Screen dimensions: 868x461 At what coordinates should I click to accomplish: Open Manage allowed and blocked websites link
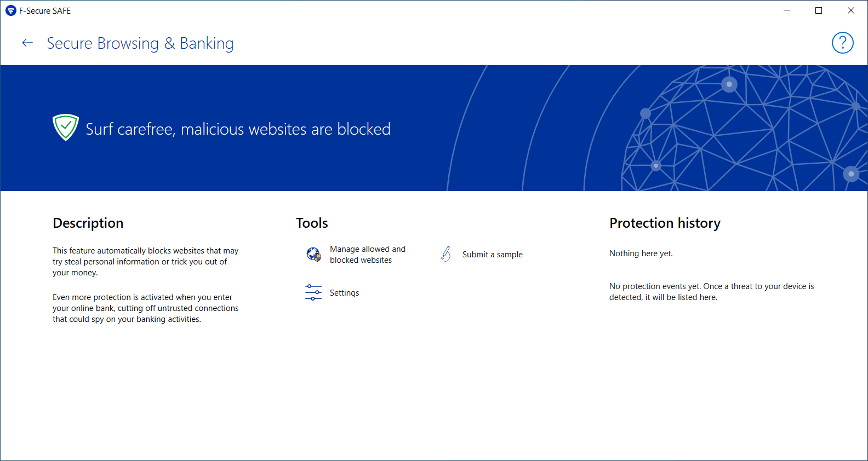click(x=368, y=255)
